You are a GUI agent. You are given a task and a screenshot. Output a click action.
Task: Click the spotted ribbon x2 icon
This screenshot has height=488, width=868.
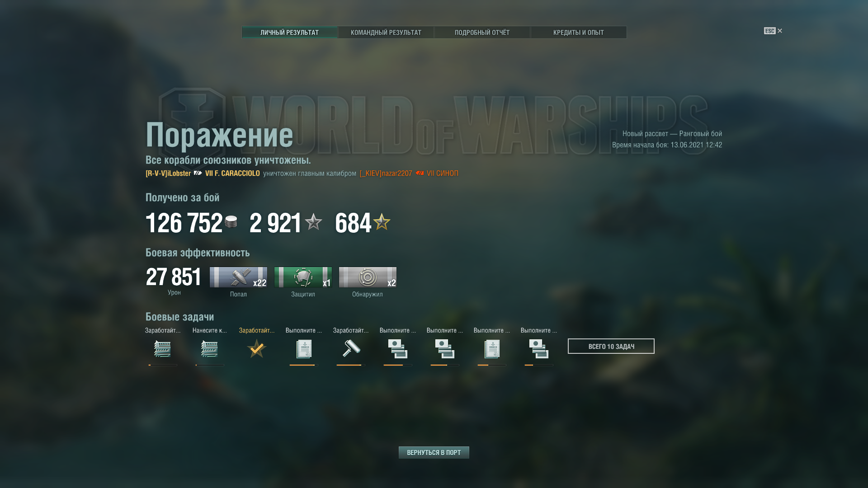[x=368, y=277]
